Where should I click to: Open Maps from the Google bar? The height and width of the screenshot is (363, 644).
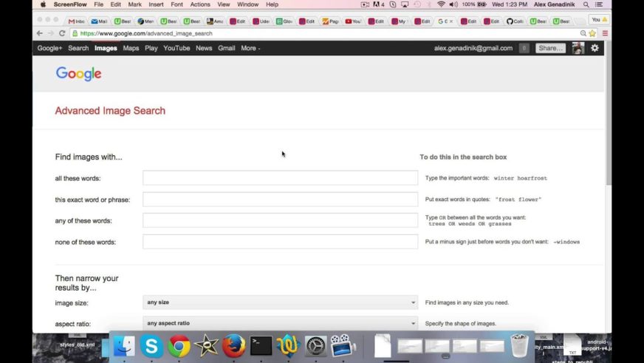pos(131,48)
